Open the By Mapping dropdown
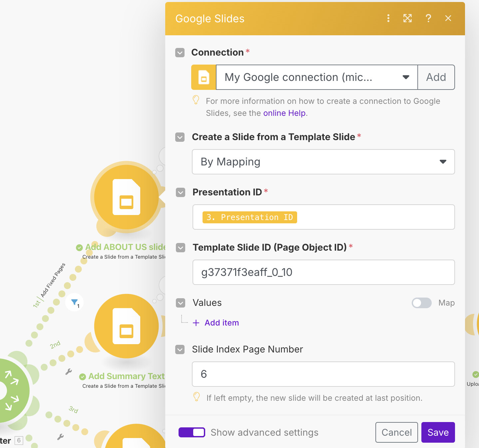This screenshot has width=479, height=448. (323, 162)
